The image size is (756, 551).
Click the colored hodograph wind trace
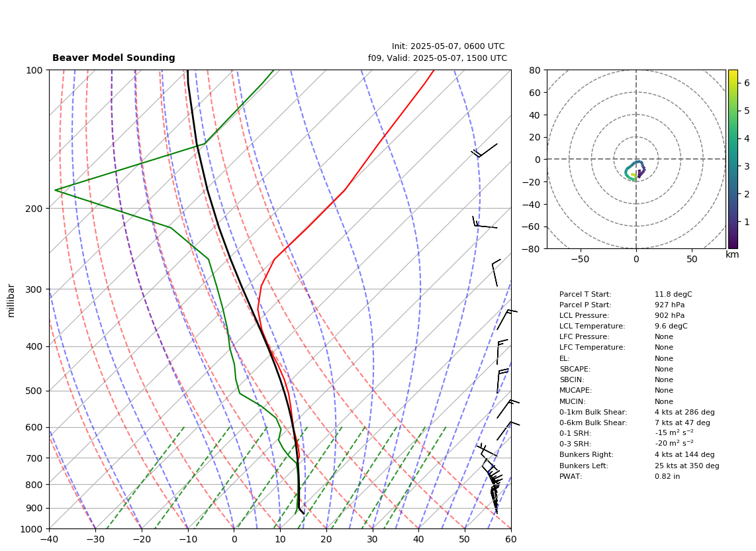(635, 171)
